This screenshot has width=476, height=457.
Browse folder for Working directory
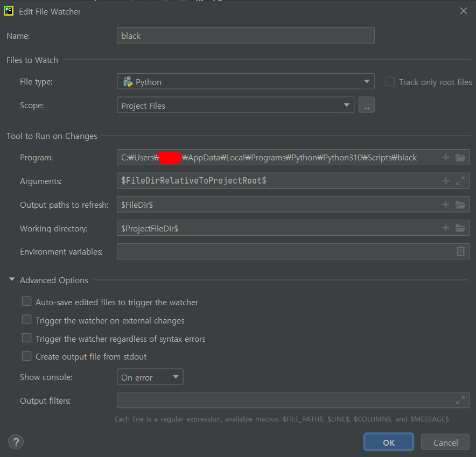pyautogui.click(x=460, y=228)
